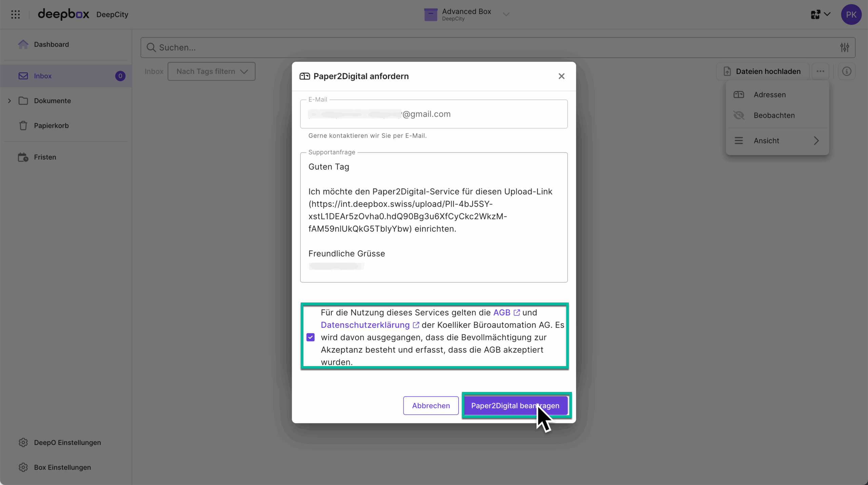Open the info panel icon
868x485 pixels.
847,71
